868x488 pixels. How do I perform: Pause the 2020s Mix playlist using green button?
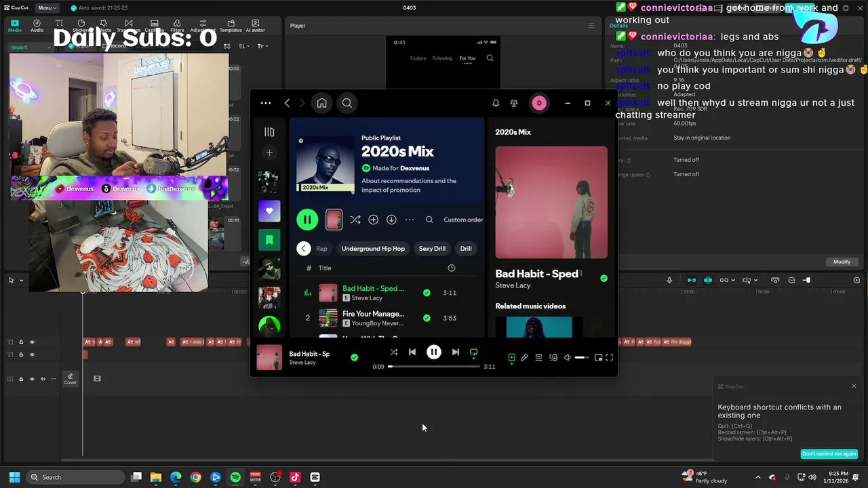pyautogui.click(x=307, y=220)
